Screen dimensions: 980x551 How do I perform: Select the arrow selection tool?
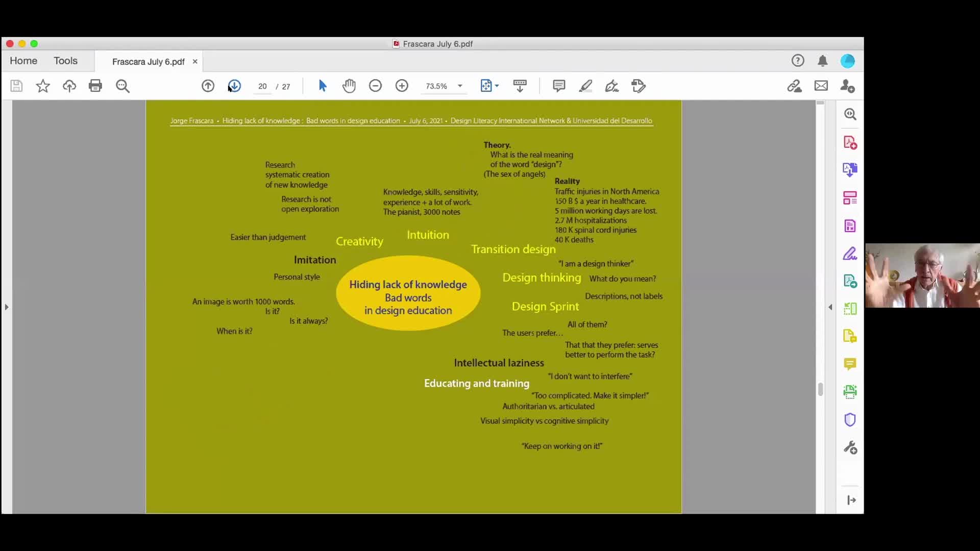[x=323, y=86]
